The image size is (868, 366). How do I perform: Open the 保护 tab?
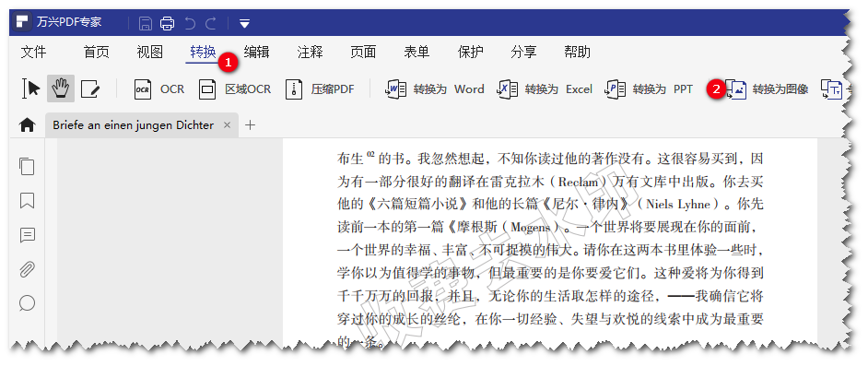pyautogui.click(x=471, y=52)
